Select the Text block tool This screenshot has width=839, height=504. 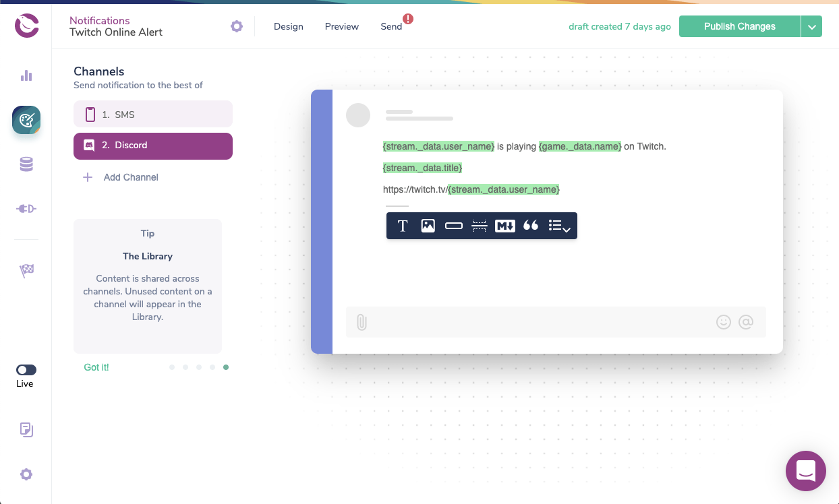(x=403, y=226)
